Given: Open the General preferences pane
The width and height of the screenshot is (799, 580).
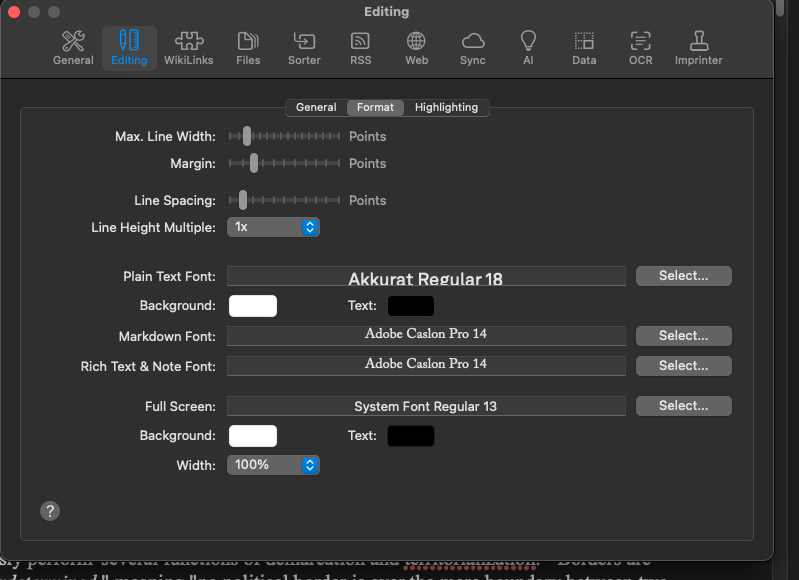Looking at the screenshot, I should click(73, 47).
